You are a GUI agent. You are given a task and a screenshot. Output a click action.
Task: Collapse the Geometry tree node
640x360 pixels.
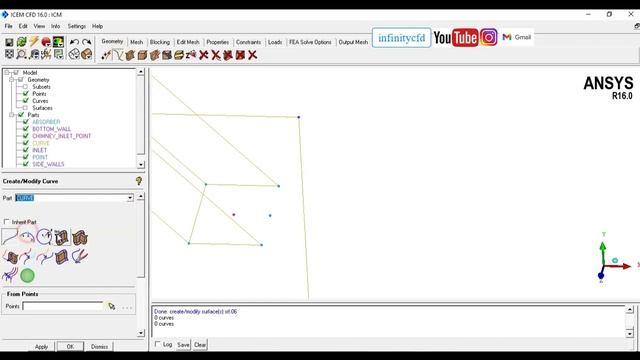12,80
